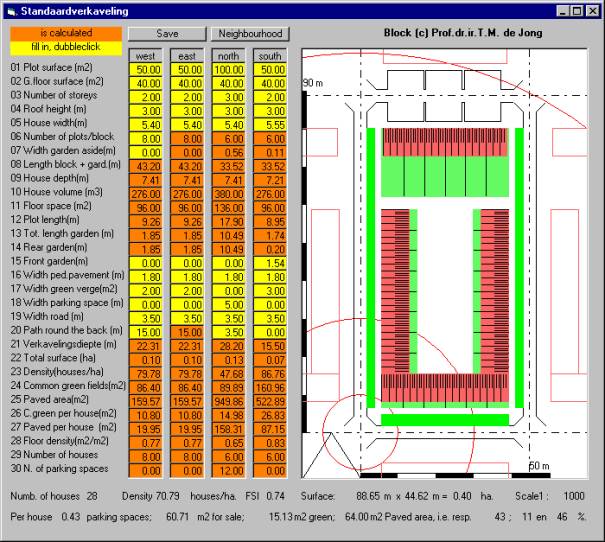Click the Surface 88.65 m value
Screen dimensions: 605x542
coord(373,496)
